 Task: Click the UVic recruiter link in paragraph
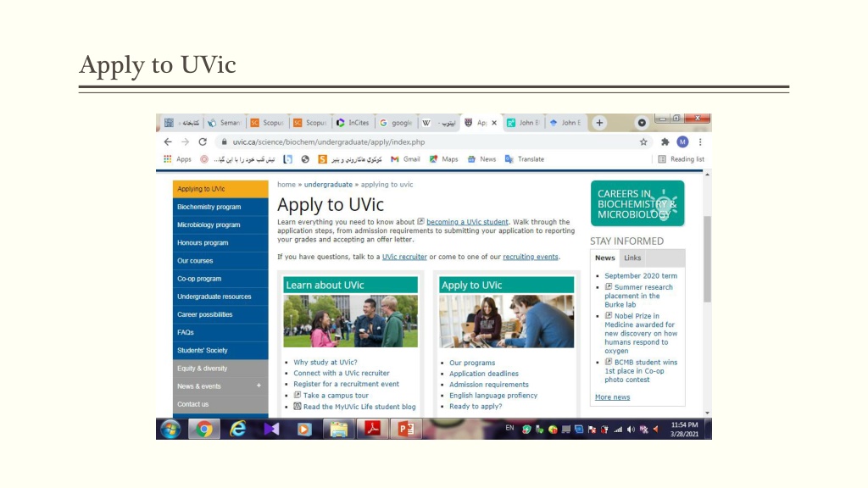[x=404, y=257]
